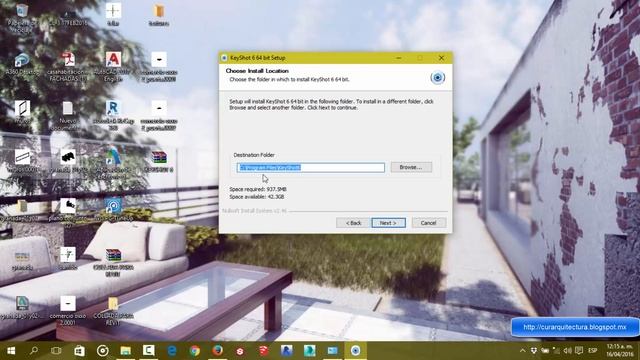Click the KeyShot logo in the setup header
640x360 pixels.
[x=438, y=78]
